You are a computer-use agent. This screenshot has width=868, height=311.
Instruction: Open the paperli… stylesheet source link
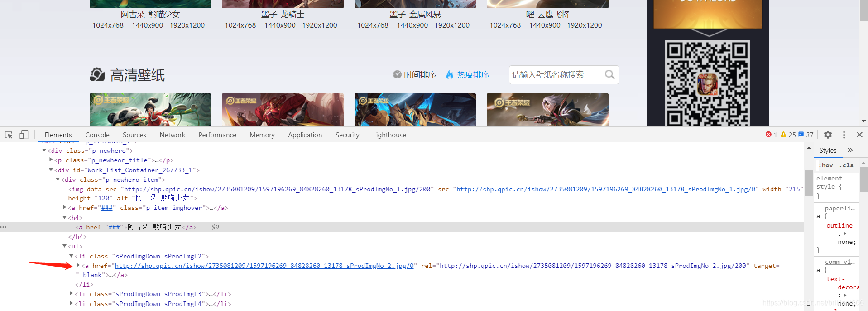point(839,208)
